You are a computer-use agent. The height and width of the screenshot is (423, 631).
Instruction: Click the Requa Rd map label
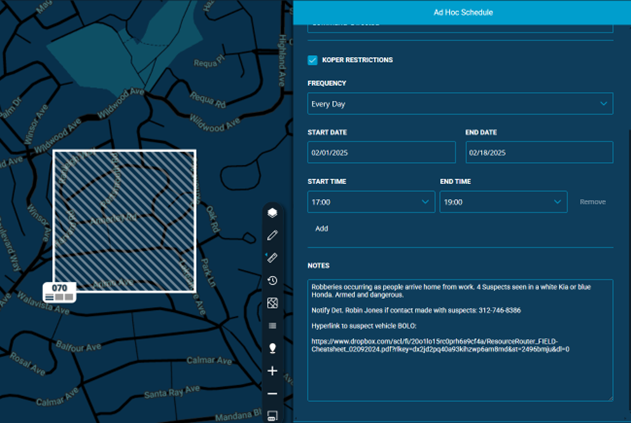(x=208, y=100)
